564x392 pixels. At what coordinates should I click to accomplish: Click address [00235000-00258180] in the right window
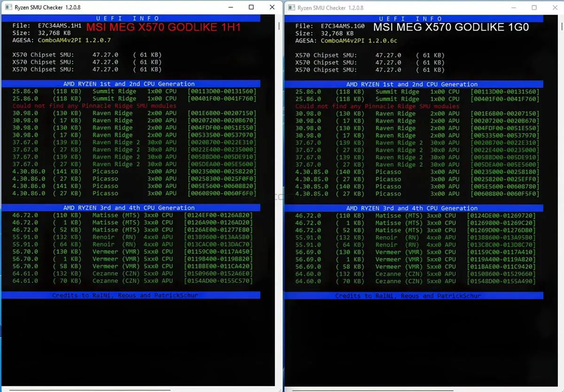505,172
